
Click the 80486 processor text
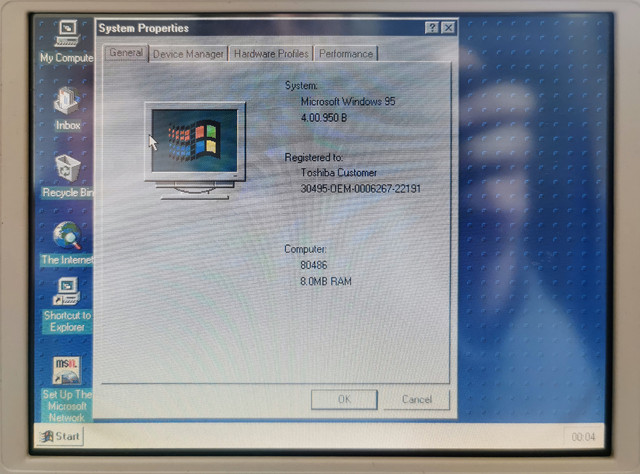pyautogui.click(x=313, y=265)
